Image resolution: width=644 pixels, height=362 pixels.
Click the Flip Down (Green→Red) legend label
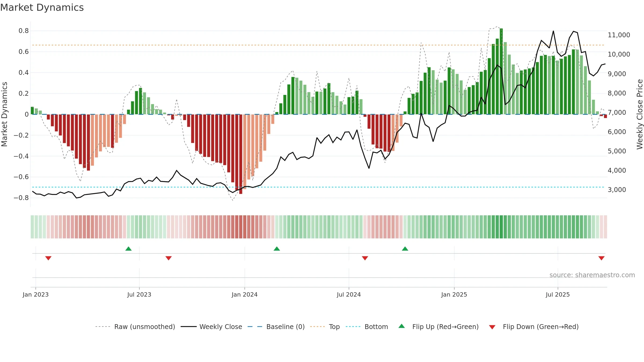pyautogui.click(x=541, y=327)
